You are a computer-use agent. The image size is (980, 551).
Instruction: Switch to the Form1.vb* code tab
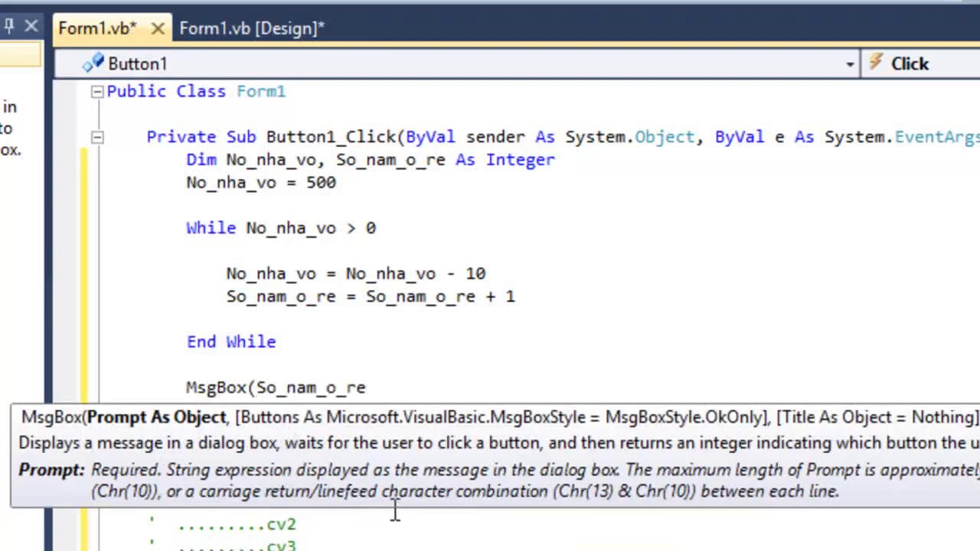pos(96,28)
